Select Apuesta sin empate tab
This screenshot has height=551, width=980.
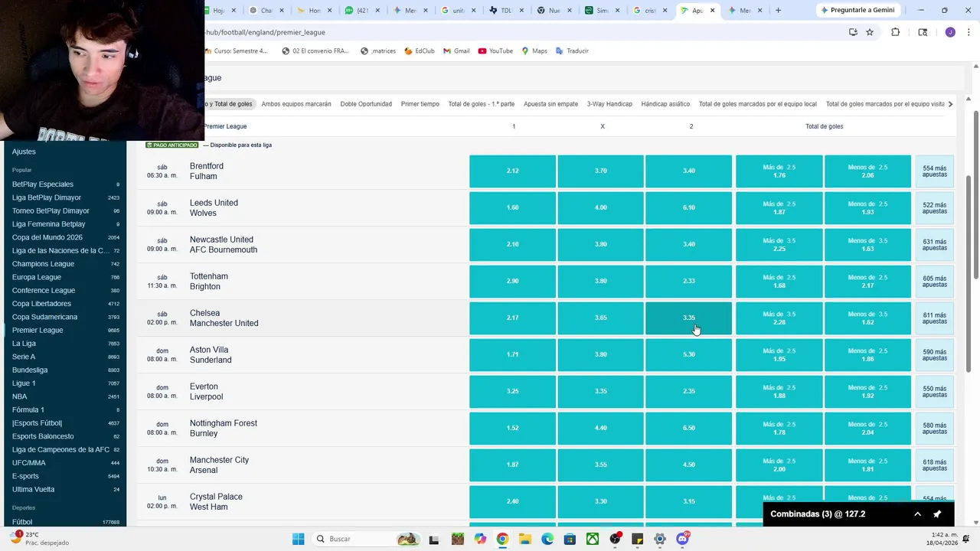(550, 104)
